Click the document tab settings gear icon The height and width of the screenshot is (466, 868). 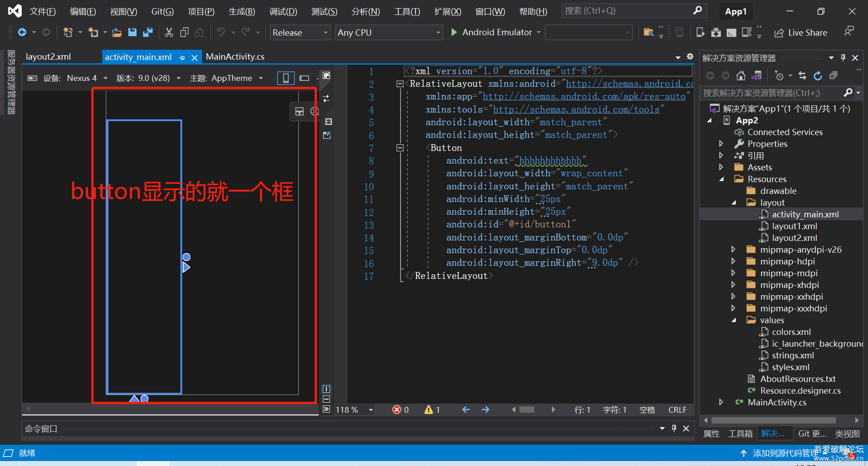[690, 56]
